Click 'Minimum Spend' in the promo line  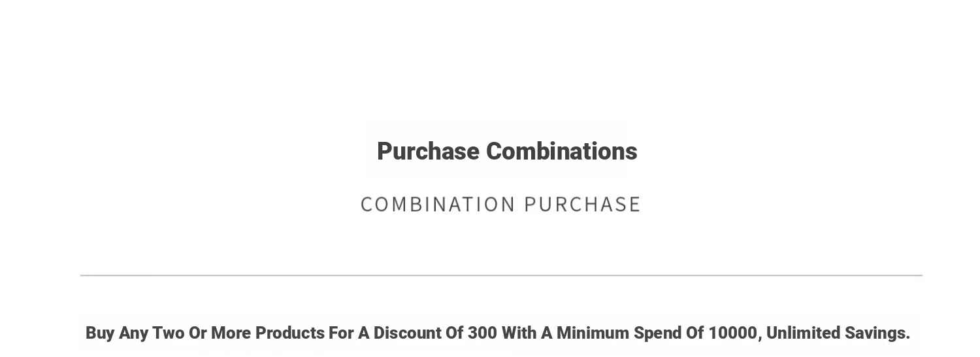point(619,333)
